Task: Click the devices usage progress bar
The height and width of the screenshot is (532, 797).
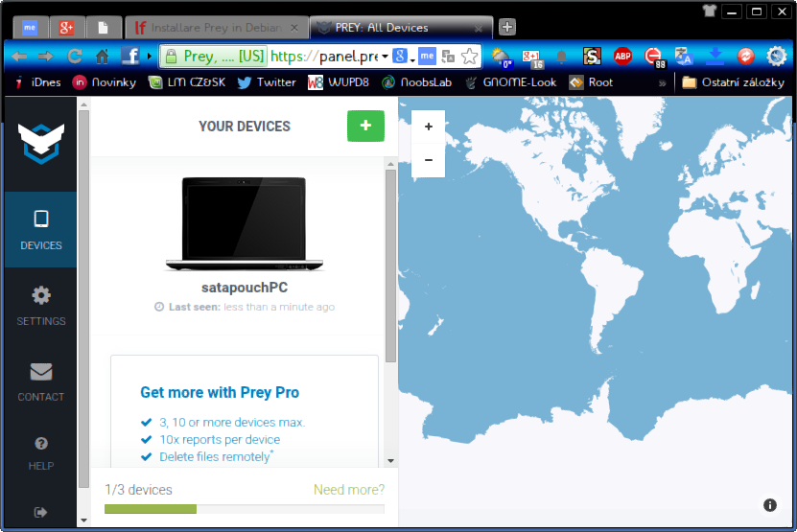Action: (245, 509)
